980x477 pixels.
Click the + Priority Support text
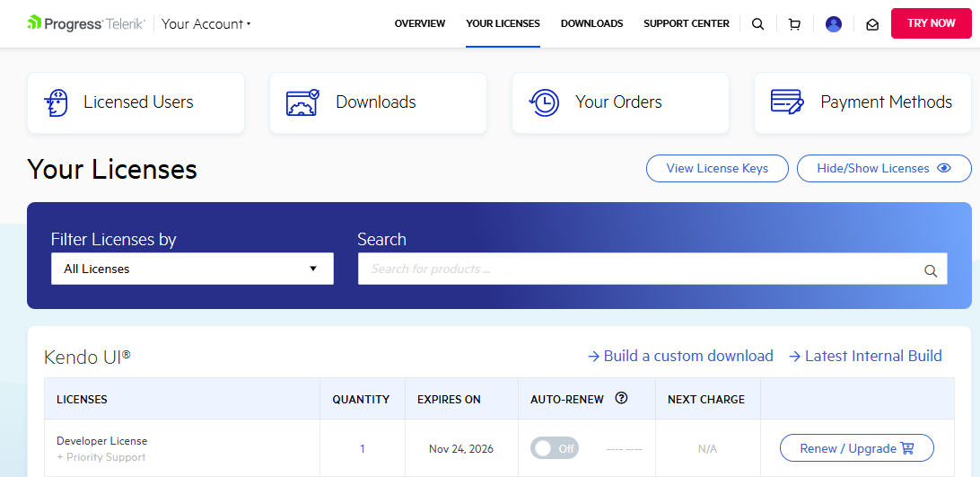pos(101,457)
